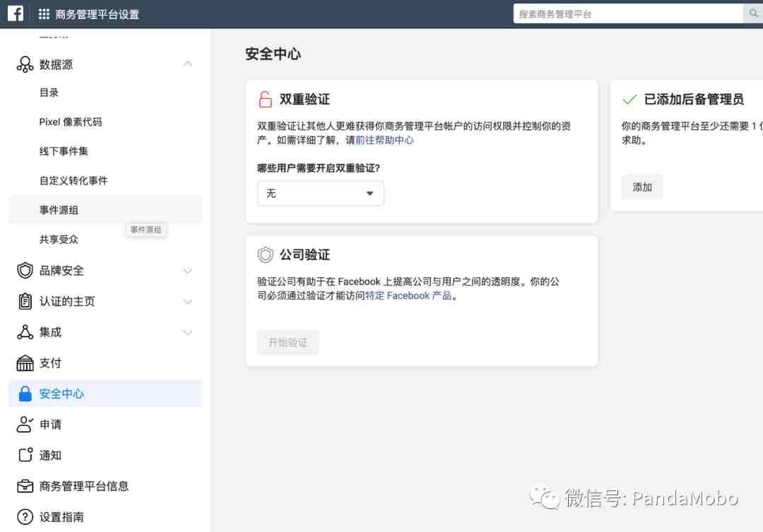Click the 申请 person icon
Screen dimensions: 763x532
[25, 425]
